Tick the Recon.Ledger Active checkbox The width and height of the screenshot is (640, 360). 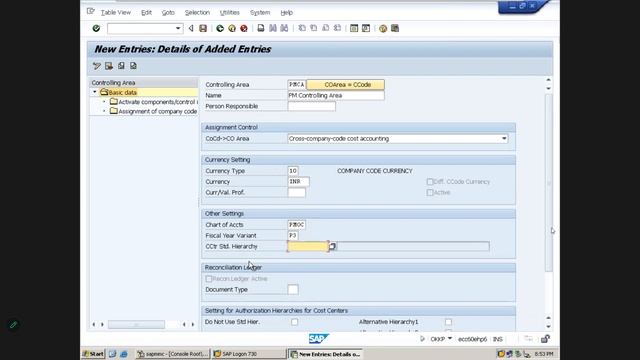(x=209, y=279)
